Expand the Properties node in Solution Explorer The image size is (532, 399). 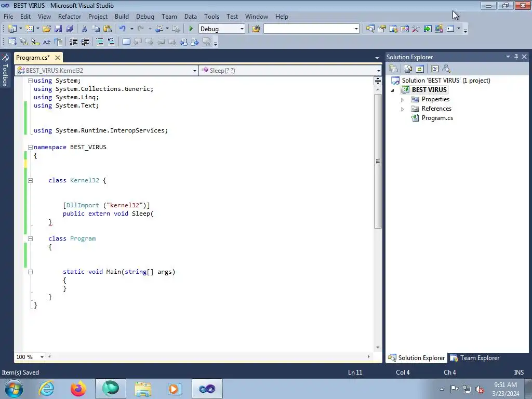(403, 100)
